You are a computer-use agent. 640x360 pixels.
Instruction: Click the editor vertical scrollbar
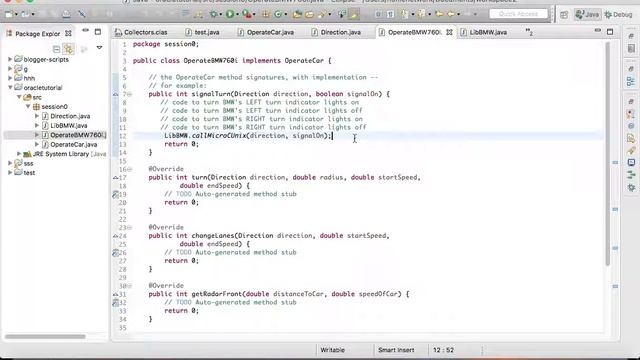[x=608, y=154]
